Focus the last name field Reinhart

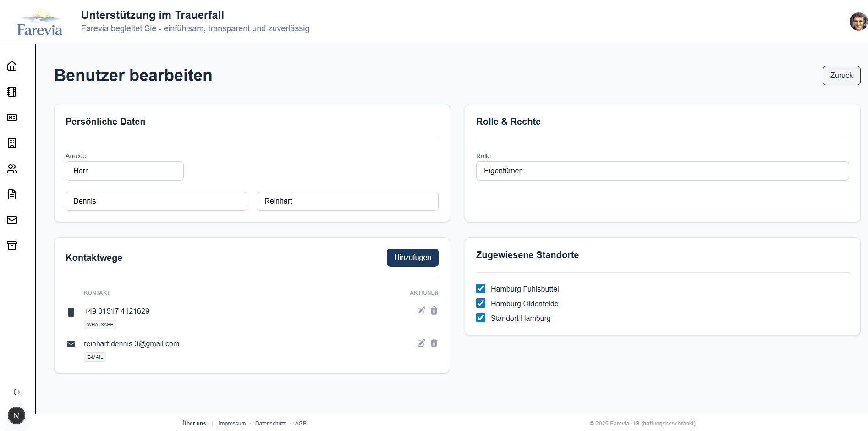347,201
